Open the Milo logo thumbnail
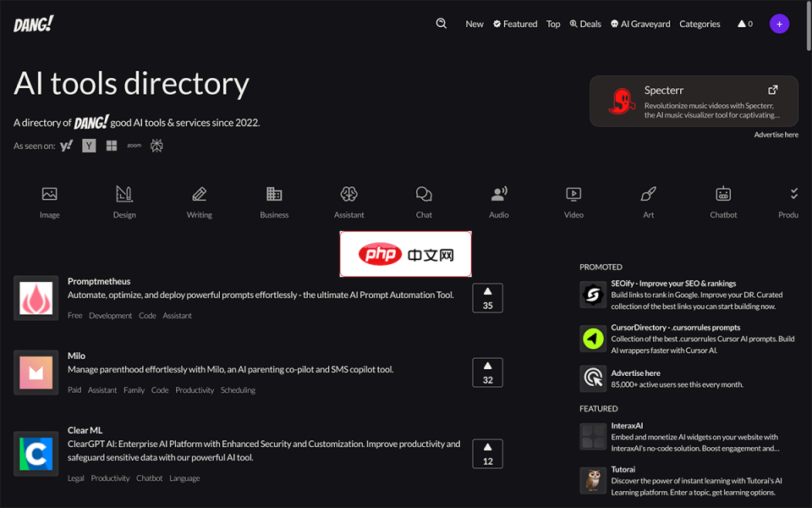Image resolution: width=812 pixels, height=508 pixels. tap(36, 373)
